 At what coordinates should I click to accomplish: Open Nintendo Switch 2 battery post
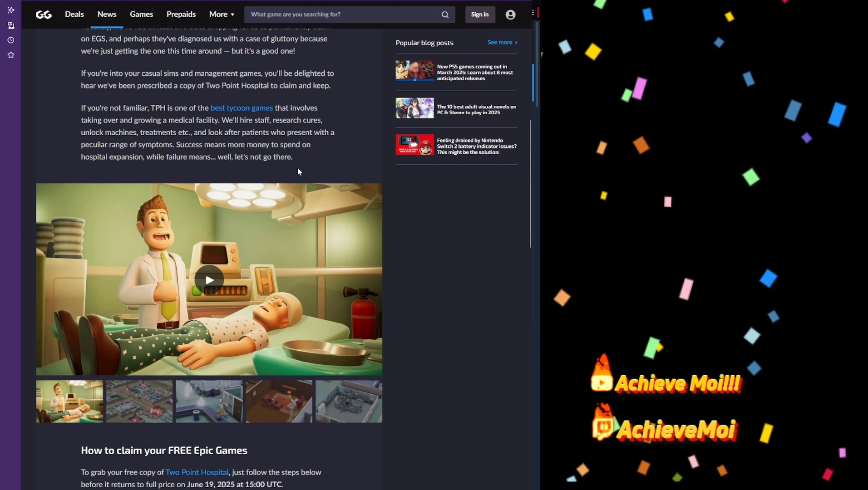[x=477, y=146]
